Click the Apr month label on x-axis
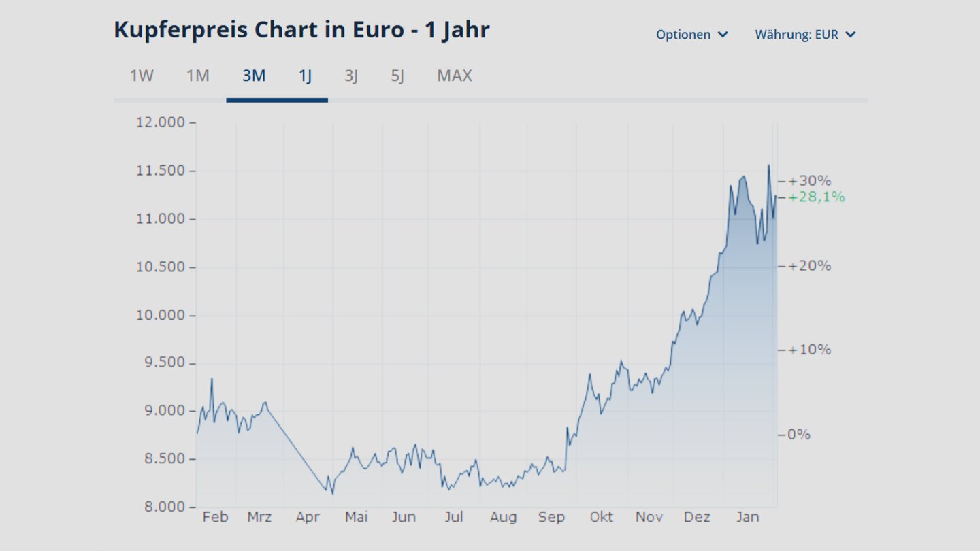 pos(308,517)
